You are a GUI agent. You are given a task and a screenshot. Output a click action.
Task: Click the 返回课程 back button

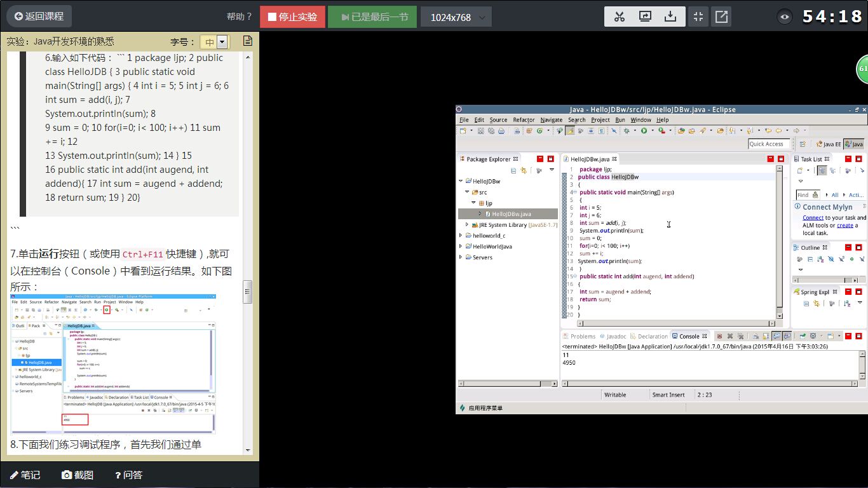39,16
